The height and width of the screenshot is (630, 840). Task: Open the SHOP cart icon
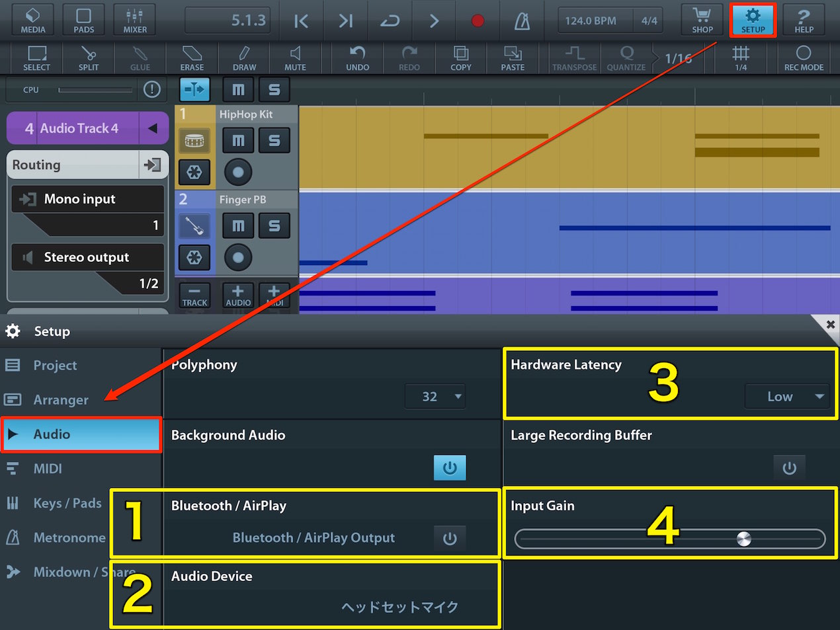(x=702, y=20)
